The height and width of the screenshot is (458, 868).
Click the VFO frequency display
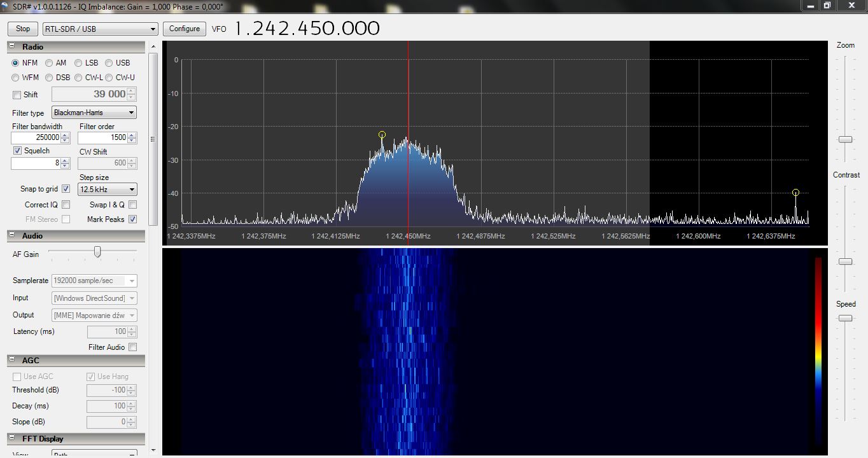point(307,29)
